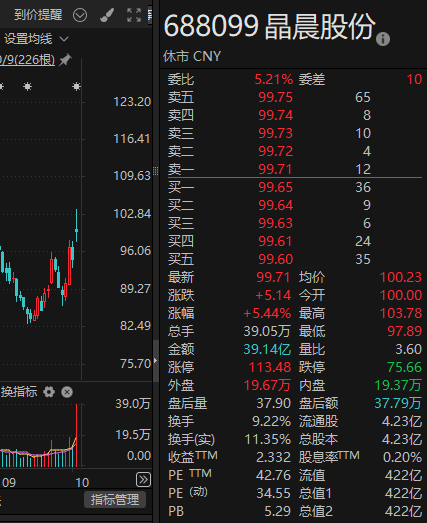Click the latest candlestick near 102.84
The image size is (427, 523).
click(x=76, y=226)
